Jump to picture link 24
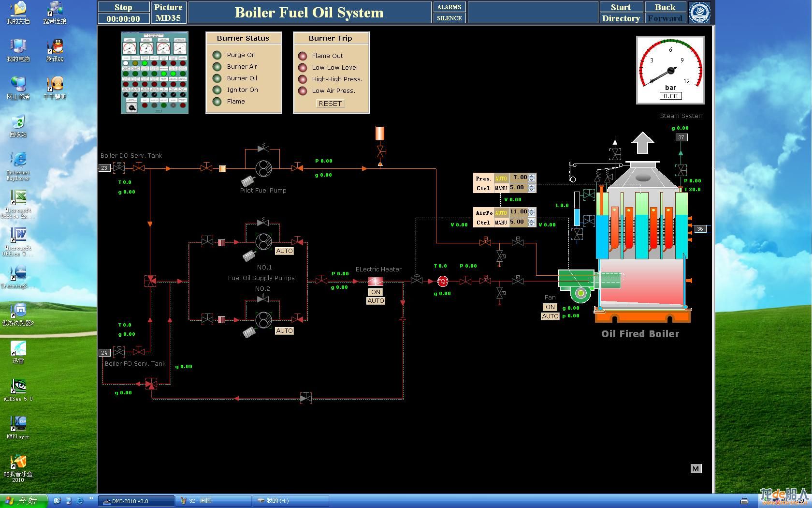Screen dimensions: 812x508 pos(104,353)
